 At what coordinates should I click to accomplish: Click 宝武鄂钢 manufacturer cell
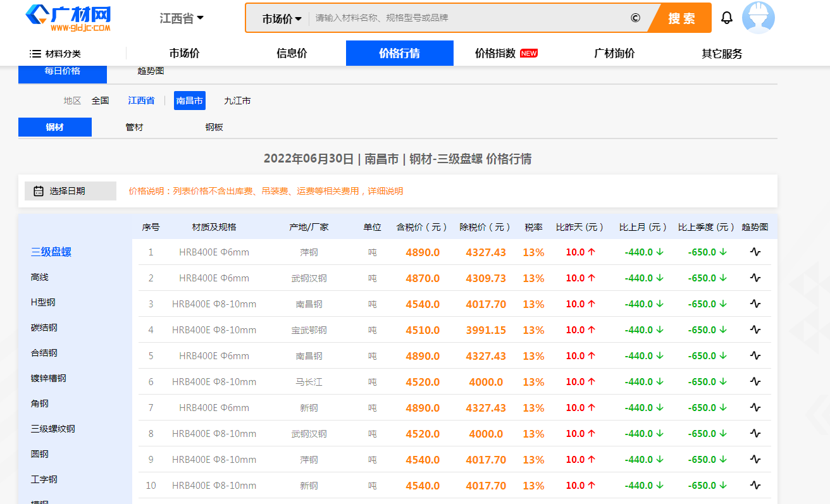(309, 330)
